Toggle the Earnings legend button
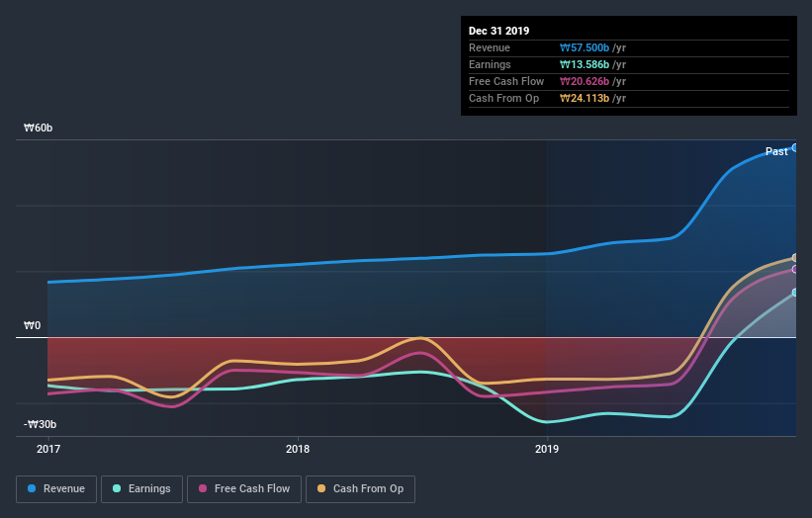Screen dimensions: 812x518 point(141,489)
